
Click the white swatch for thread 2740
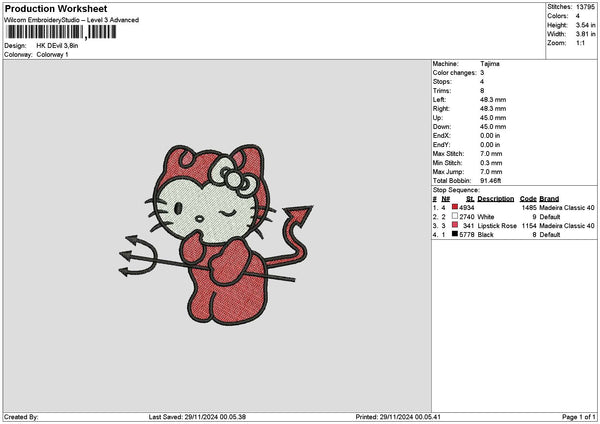[x=455, y=216]
